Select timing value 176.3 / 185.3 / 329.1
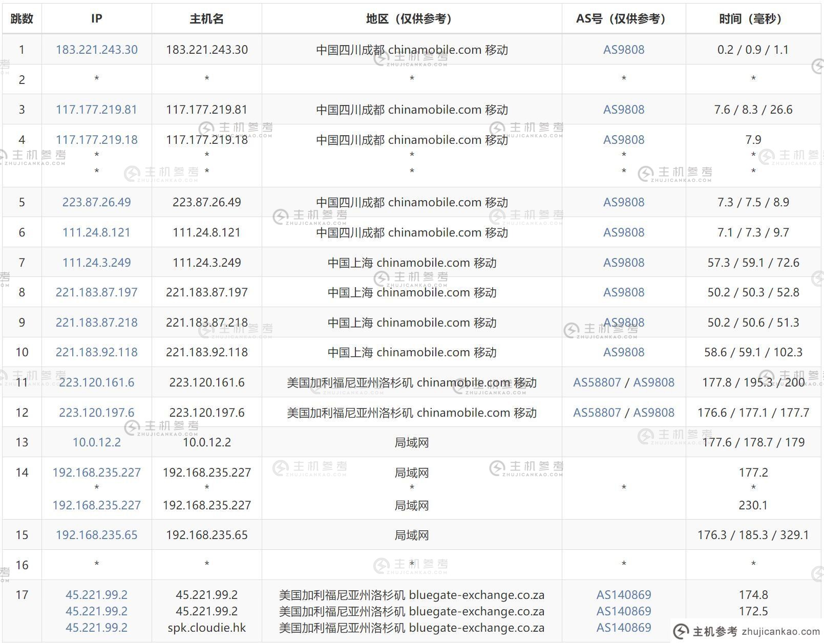This screenshot has width=824, height=644. pos(753,535)
